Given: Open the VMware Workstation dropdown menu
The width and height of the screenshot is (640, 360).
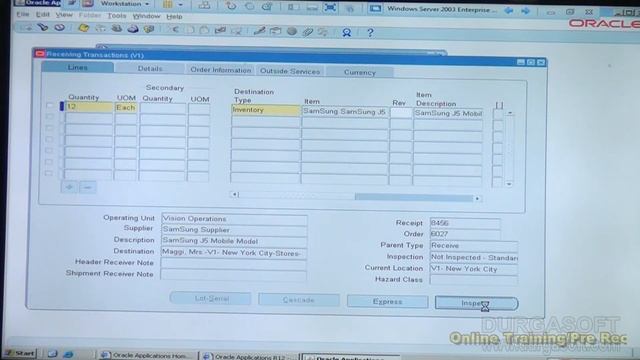Looking at the screenshot, I should pos(125,4).
